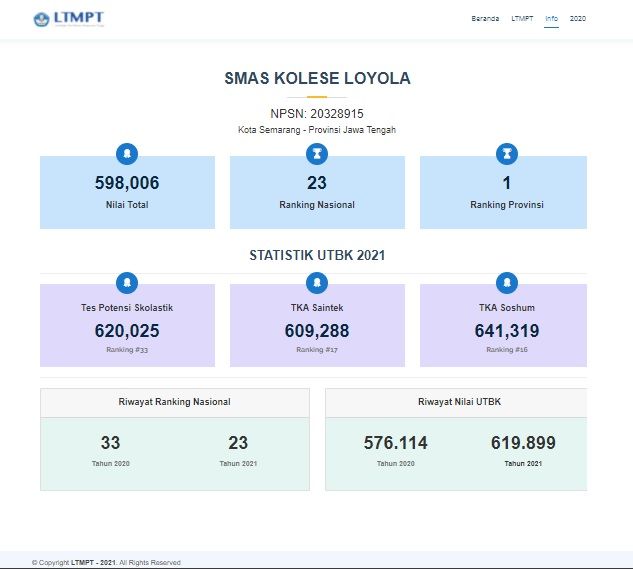Click the STATISTIK UTBK 2021 heading
633x569 pixels.
click(317, 256)
